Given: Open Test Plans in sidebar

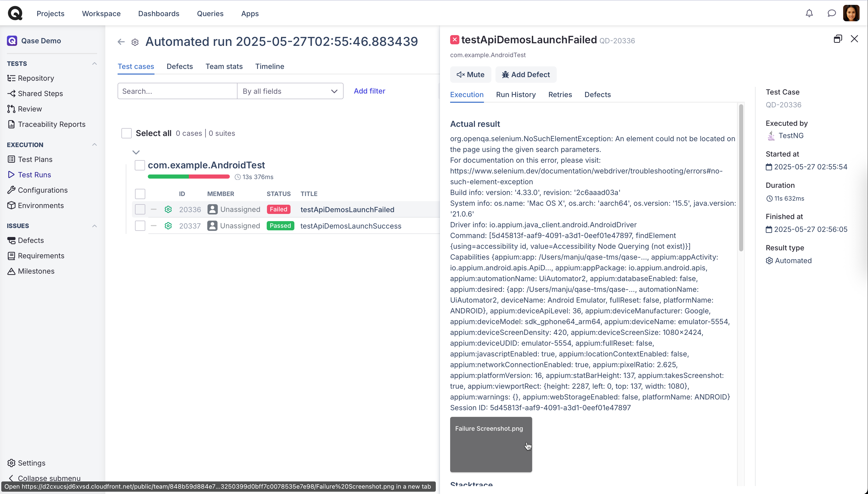Looking at the screenshot, I should 35,159.
